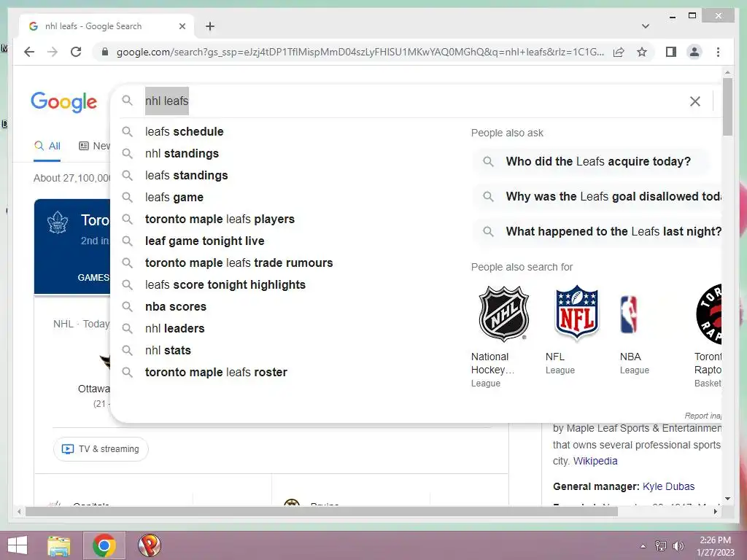Click the network tray icon
The image size is (747, 560).
click(661, 546)
